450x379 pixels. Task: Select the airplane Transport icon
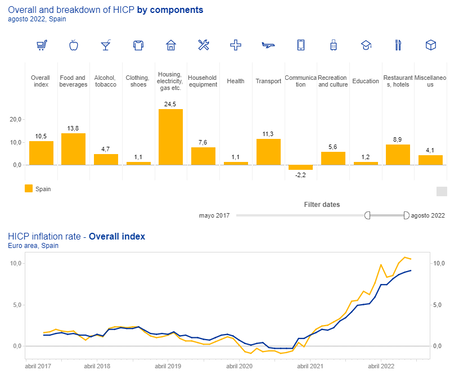268,45
